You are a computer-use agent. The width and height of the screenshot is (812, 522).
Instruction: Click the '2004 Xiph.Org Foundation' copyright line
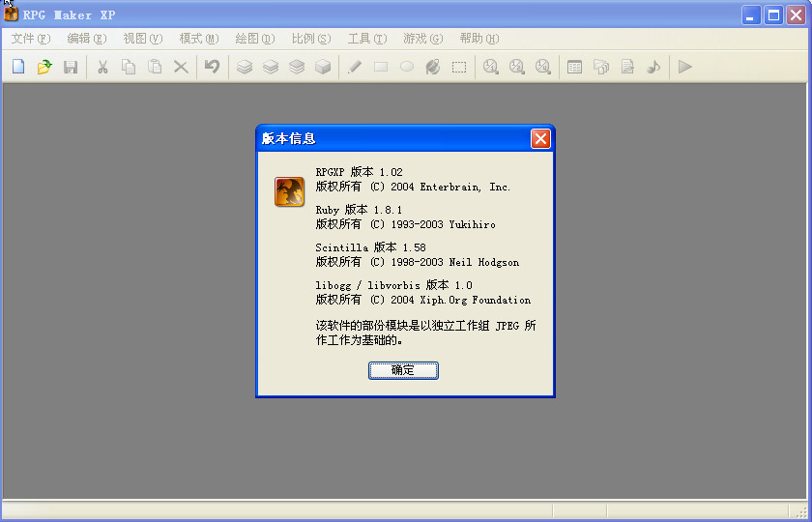tap(423, 300)
